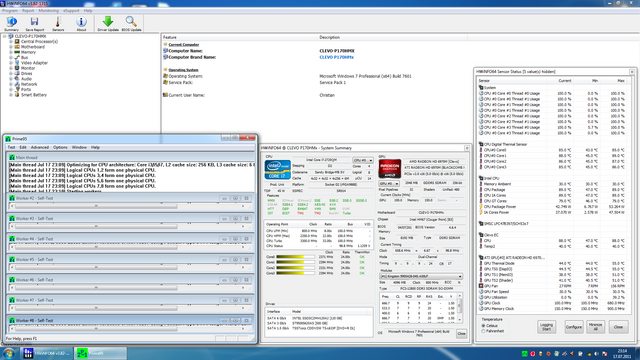Expand the Ports tree node
The width and height of the screenshot is (640, 360).
point(11,89)
